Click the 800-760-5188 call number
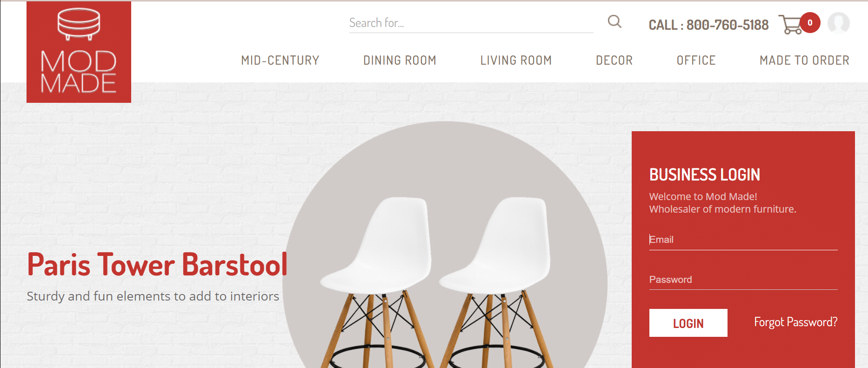 (727, 25)
